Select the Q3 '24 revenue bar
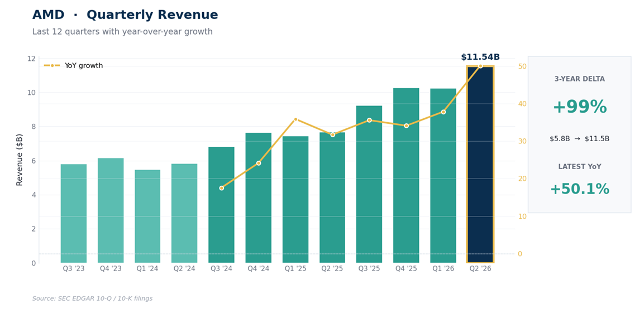Viewport: 644px width, 313px height. pos(221,205)
